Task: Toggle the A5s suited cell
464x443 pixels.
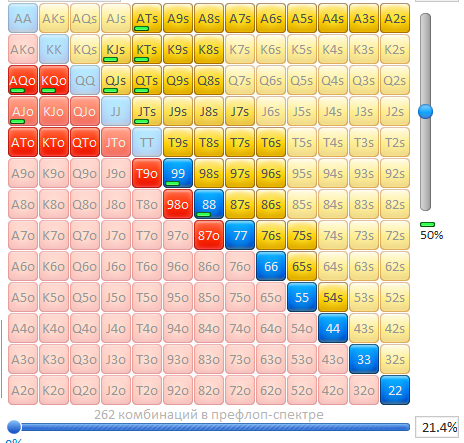Action: pos(302,18)
